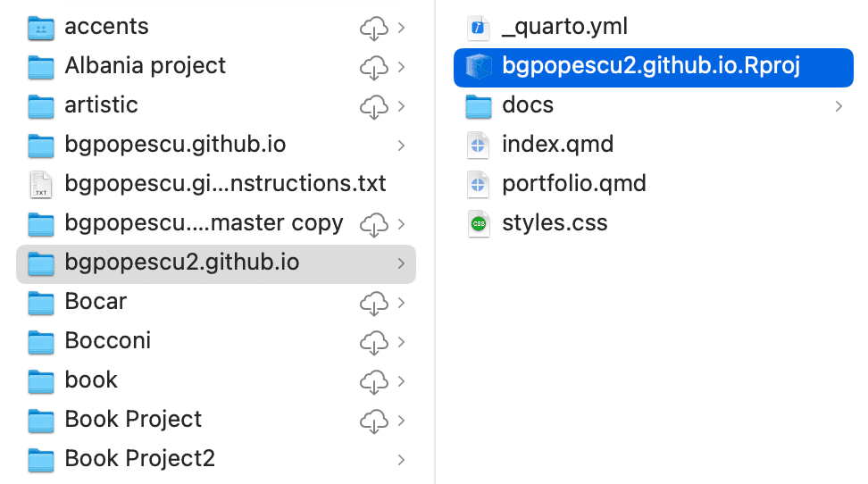The height and width of the screenshot is (484, 868).
Task: Select the highlighted bgpopescu2.github.io folder
Action: pyautogui.click(x=181, y=263)
